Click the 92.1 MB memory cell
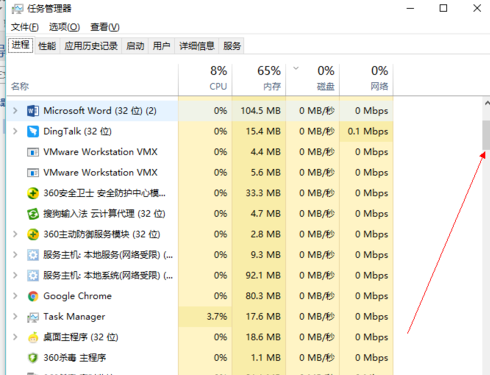 [259, 276]
